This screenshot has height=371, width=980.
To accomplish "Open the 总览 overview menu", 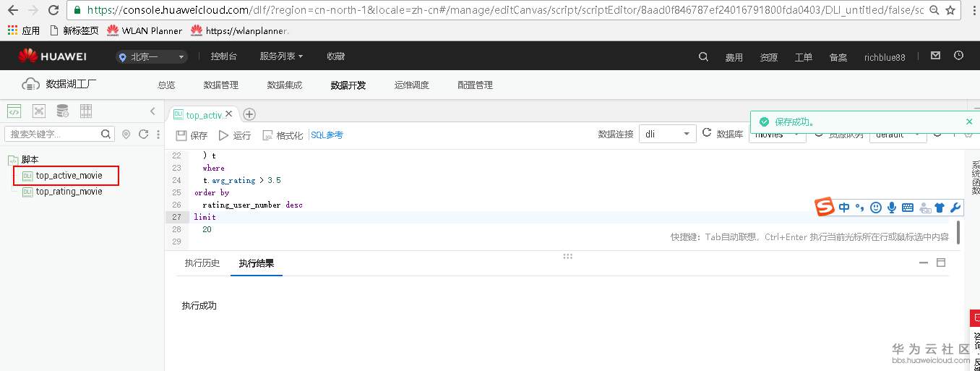I will click(166, 85).
